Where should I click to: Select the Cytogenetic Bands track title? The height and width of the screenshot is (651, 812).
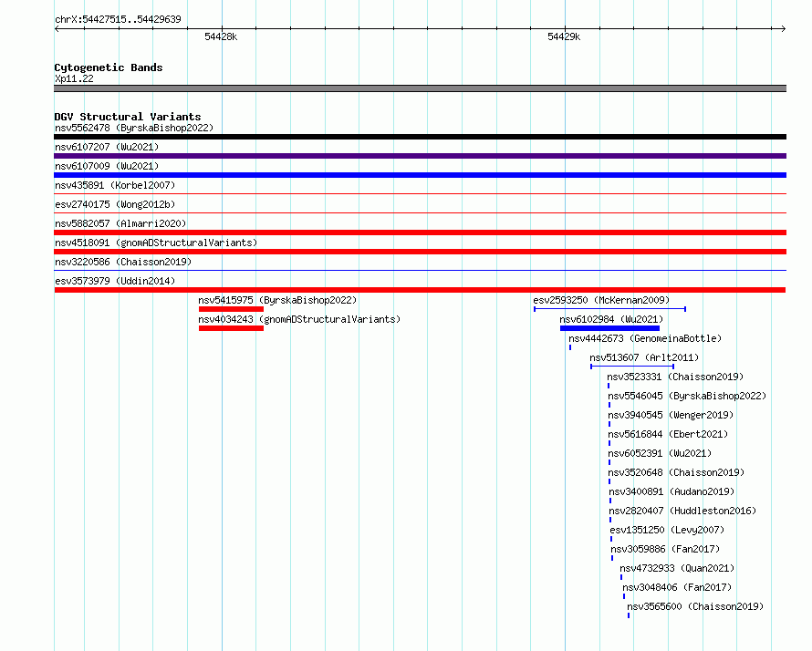click(109, 67)
